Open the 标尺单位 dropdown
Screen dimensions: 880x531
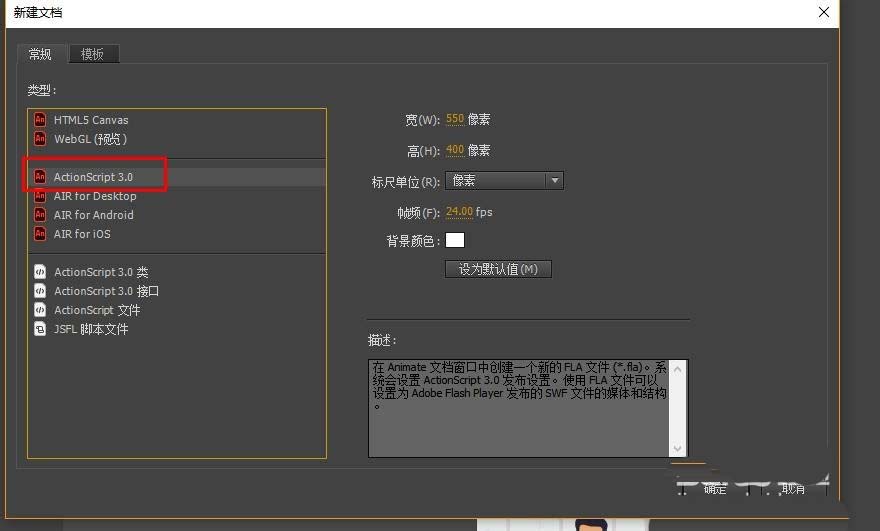coord(504,181)
